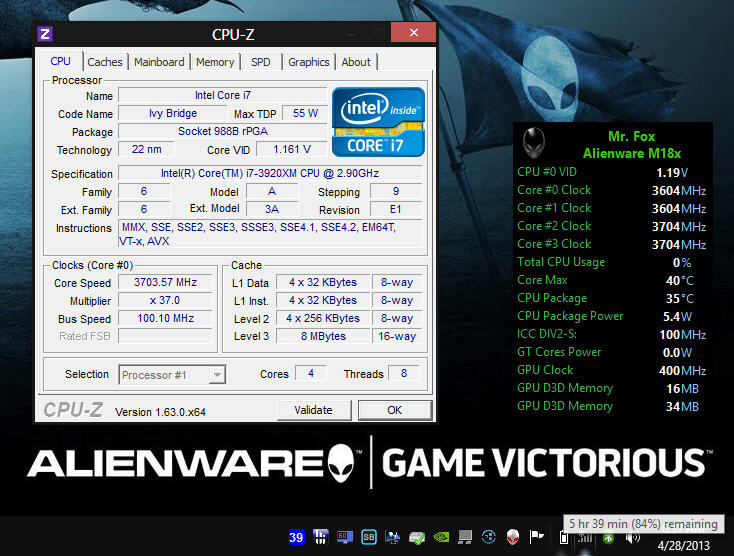
Task: Click the Ext. Model value 3A
Action: tap(272, 209)
